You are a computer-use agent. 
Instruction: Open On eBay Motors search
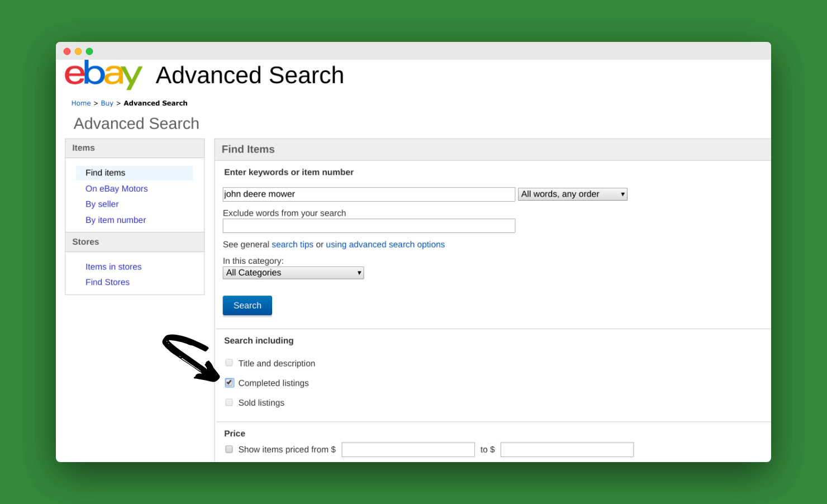point(117,189)
